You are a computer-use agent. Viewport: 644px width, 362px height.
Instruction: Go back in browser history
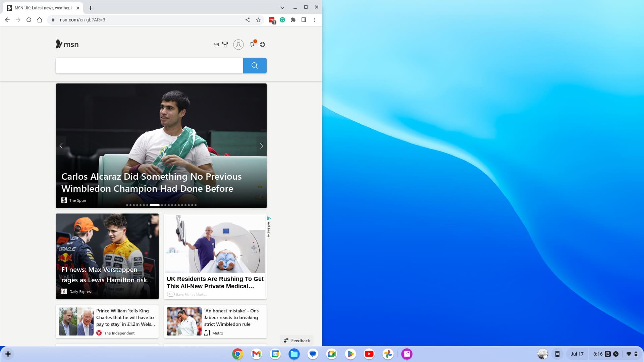[x=7, y=20]
